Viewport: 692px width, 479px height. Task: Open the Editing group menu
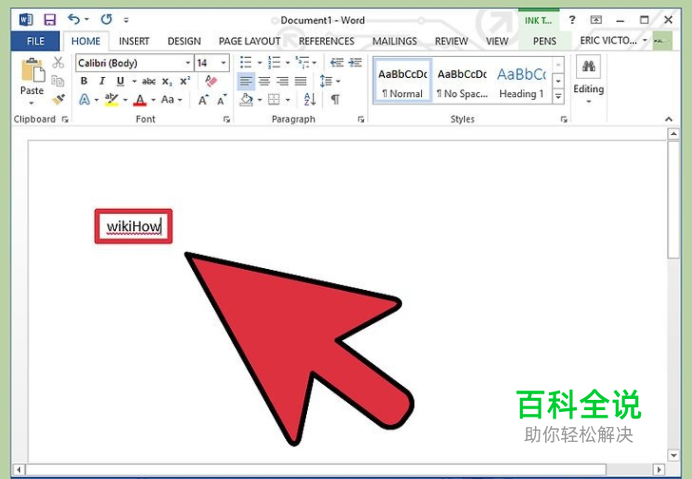[588, 79]
